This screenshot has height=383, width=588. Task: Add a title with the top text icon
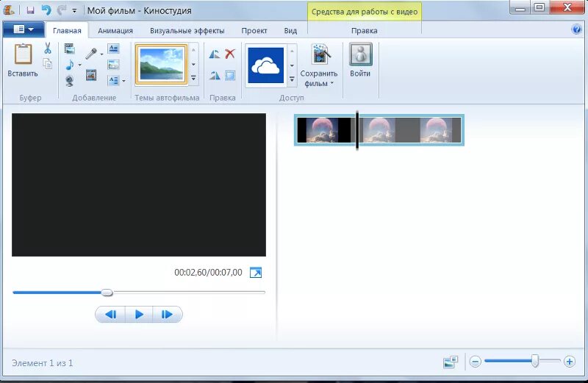[x=113, y=49]
